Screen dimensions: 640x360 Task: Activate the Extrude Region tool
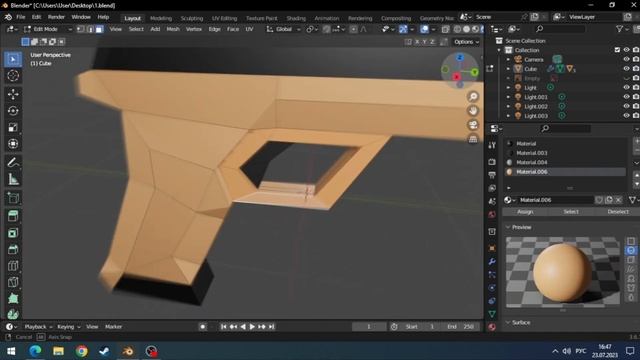(x=13, y=216)
